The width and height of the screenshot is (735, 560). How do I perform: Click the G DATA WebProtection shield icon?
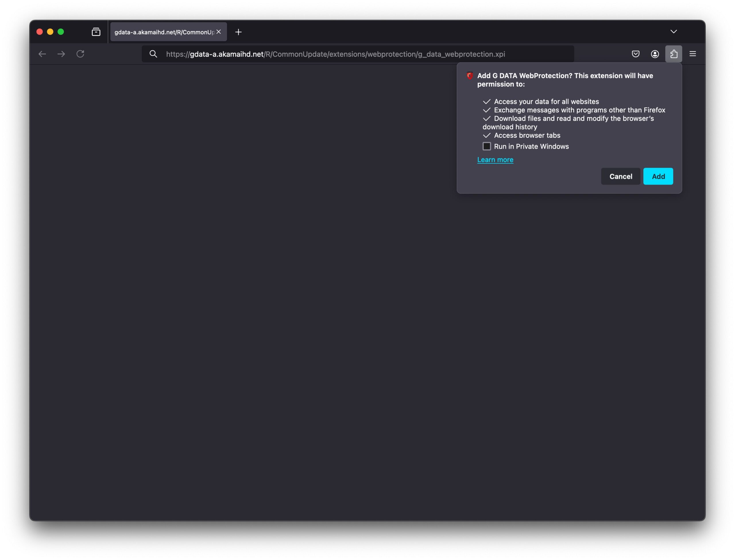point(470,76)
